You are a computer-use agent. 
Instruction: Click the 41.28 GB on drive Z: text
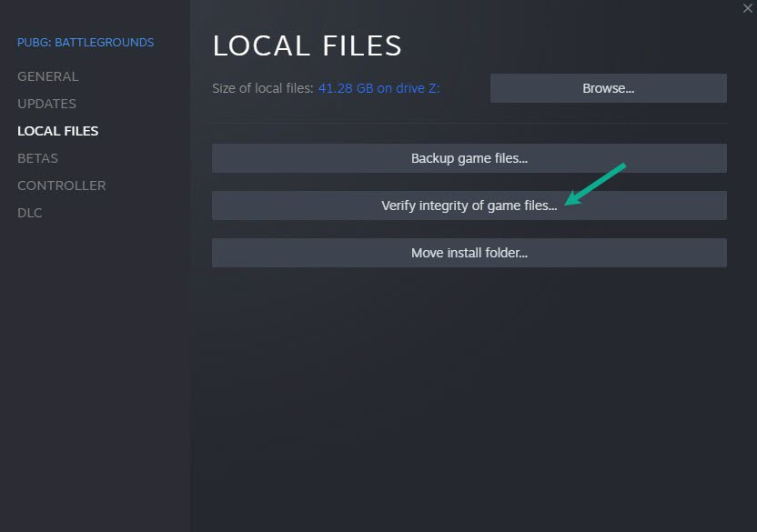tap(379, 88)
